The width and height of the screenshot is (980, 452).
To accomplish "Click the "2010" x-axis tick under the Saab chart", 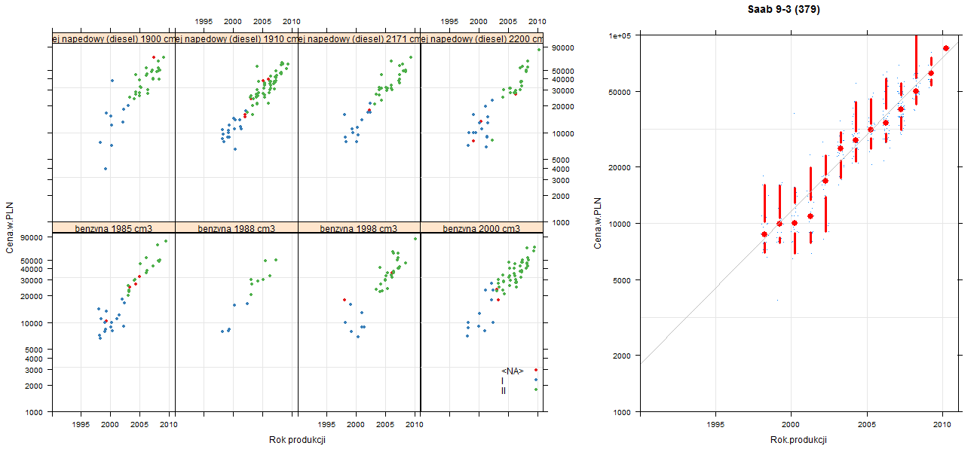I will click(942, 424).
